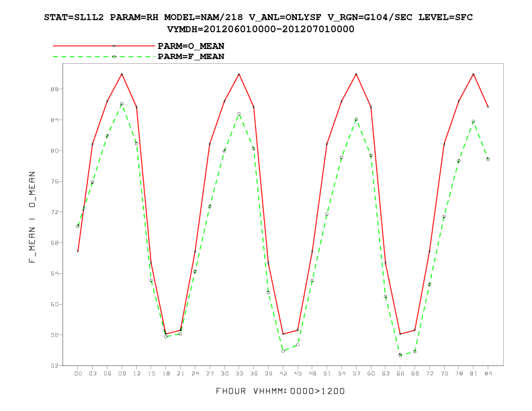Click the x-axis tick label 54
This screenshot has width=532, height=411.
click(x=342, y=373)
